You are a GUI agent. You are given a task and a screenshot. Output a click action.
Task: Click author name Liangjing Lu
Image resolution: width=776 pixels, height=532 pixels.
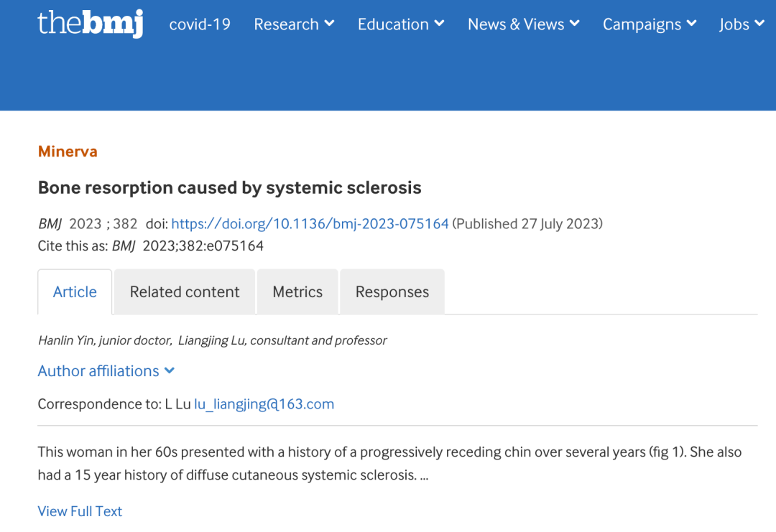coord(211,340)
